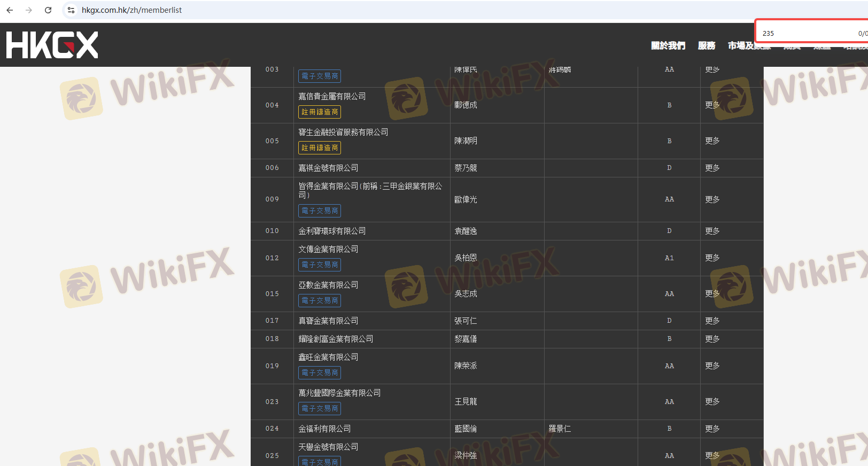Click member number 004
This screenshot has height=466, width=868.
point(272,105)
